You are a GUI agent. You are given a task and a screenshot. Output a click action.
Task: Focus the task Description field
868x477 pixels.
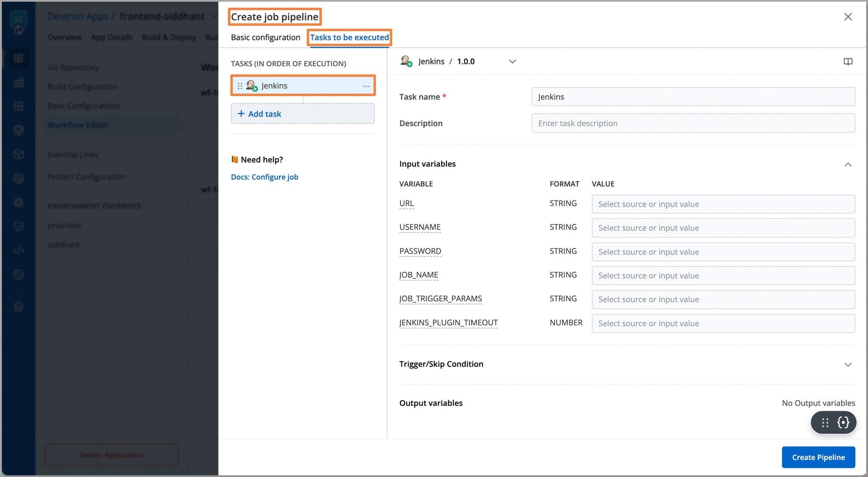tap(693, 123)
